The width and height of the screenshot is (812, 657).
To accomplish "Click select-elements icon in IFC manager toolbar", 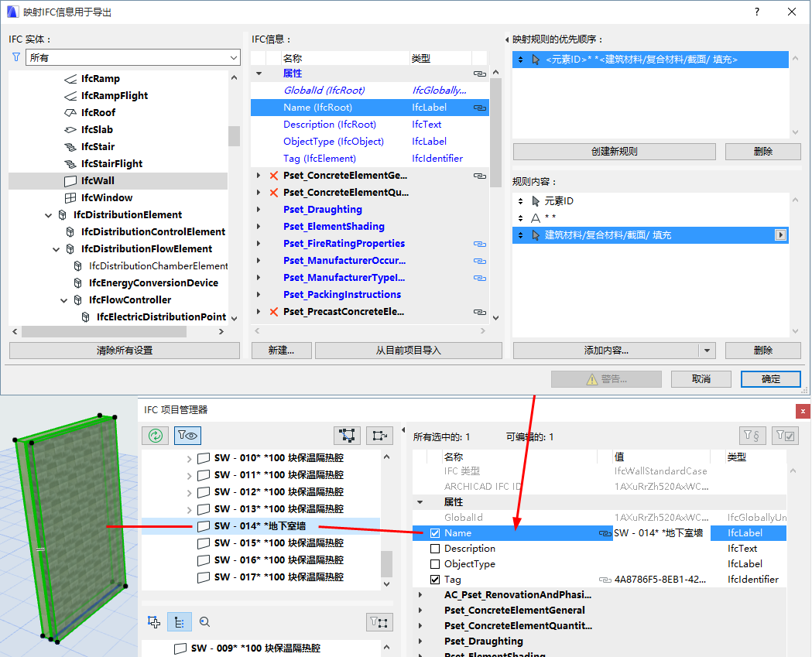I will pyautogui.click(x=347, y=436).
